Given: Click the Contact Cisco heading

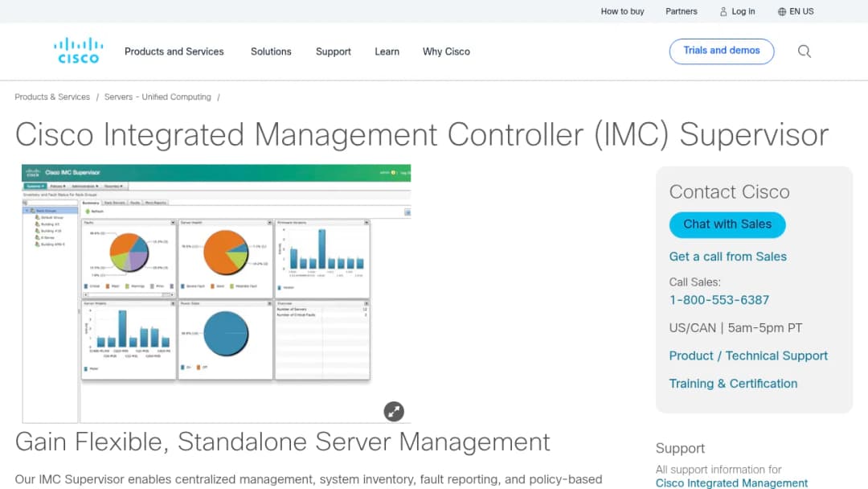Looking at the screenshot, I should point(729,192).
